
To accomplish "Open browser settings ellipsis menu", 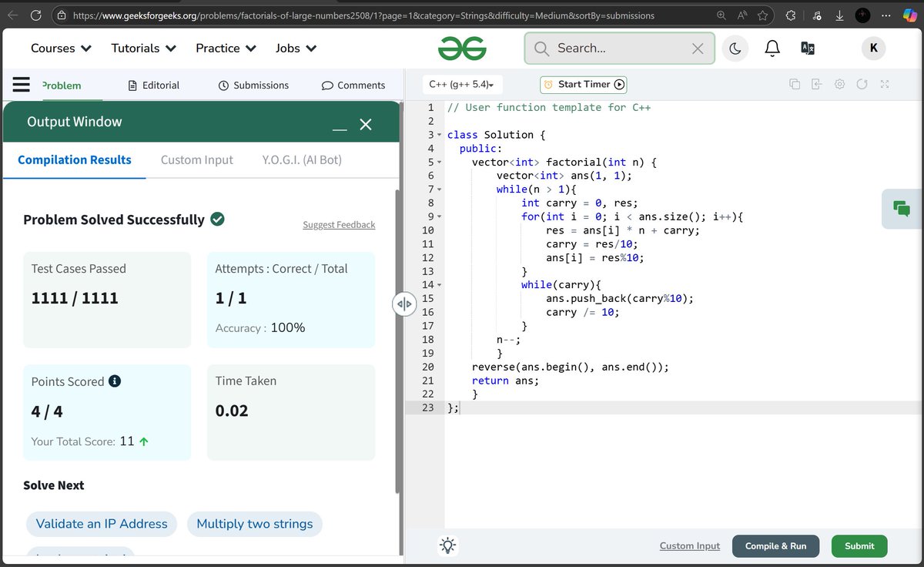I will (x=885, y=15).
